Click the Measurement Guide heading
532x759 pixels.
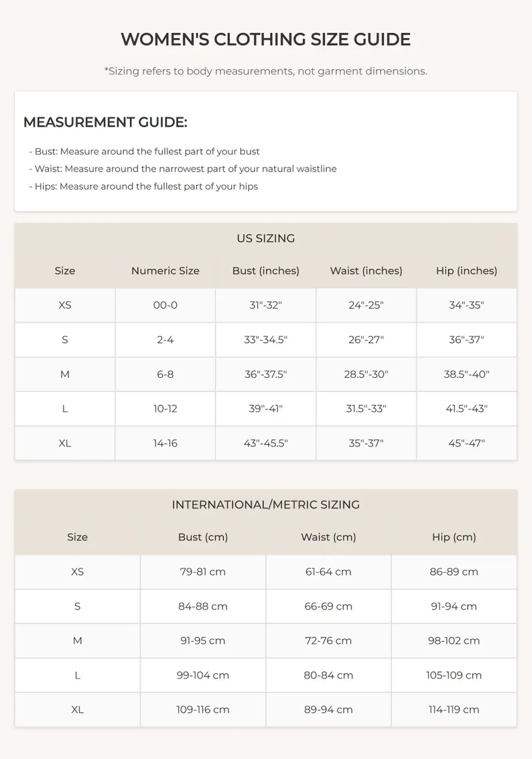105,123
